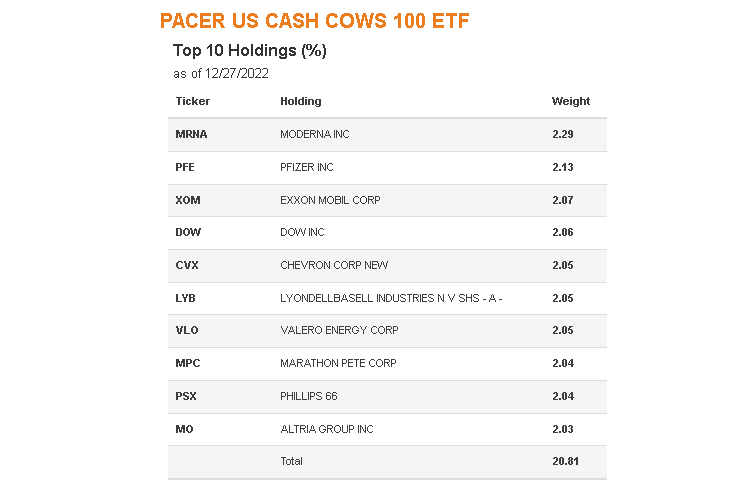Click the as of 12/27/2022 date text

coord(221,73)
